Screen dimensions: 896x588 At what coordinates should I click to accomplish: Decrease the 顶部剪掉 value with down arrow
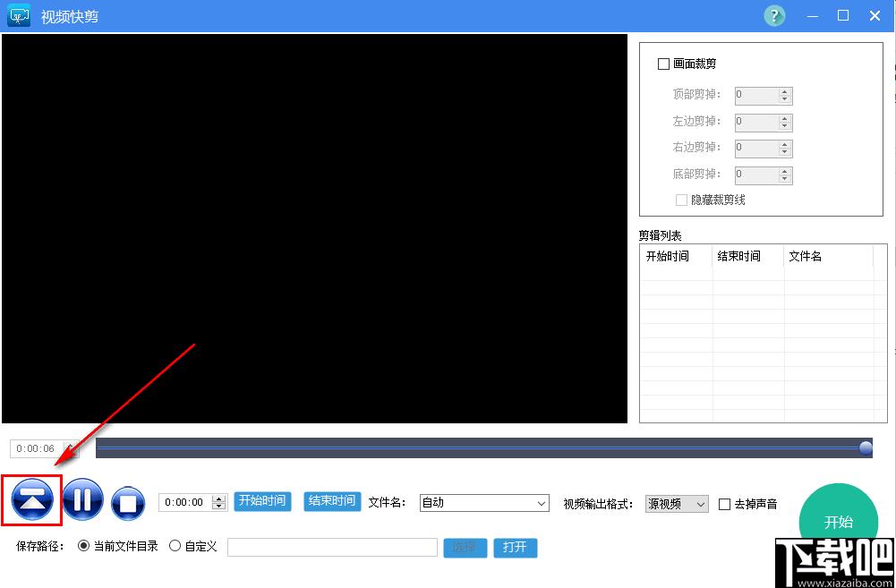(785, 99)
